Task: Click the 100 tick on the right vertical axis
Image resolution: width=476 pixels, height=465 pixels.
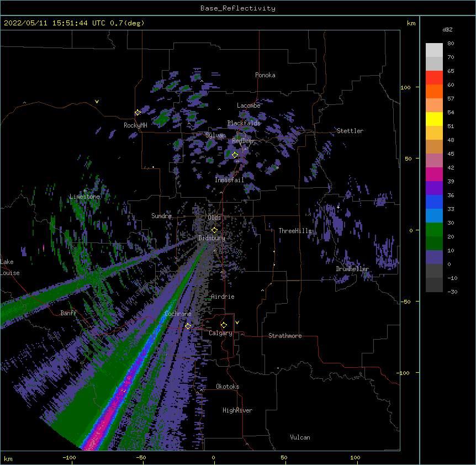Action: tap(405, 87)
